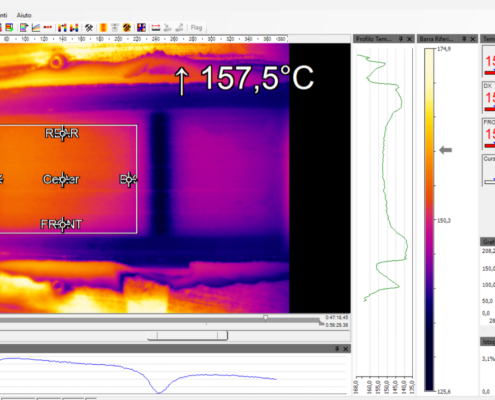Click the DX temperature readout box
Viewport: 495px width, 400px height.
pyautogui.click(x=489, y=97)
